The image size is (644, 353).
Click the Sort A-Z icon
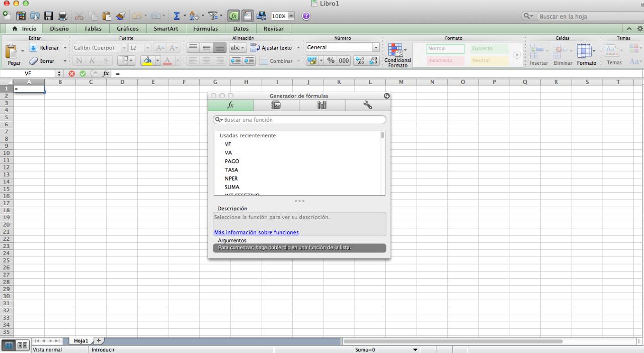point(194,16)
